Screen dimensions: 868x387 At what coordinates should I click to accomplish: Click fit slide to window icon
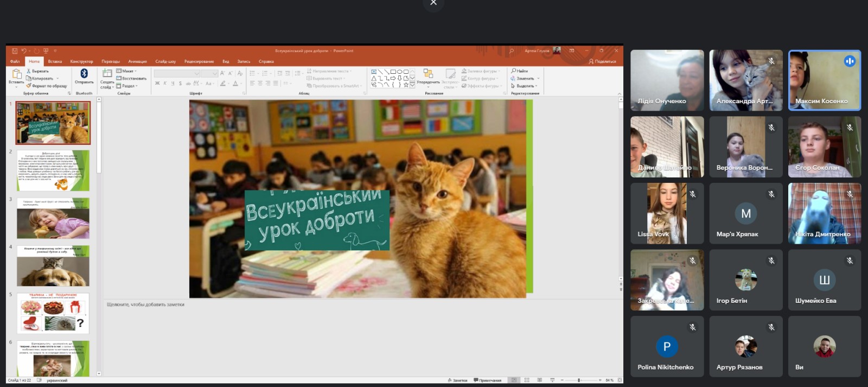(x=620, y=380)
